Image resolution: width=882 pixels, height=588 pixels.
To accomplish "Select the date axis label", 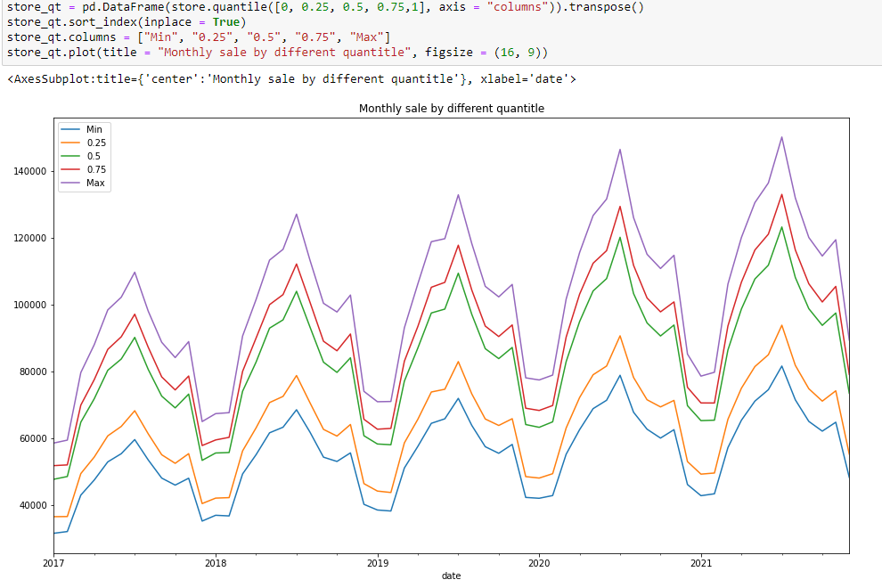I will (451, 576).
